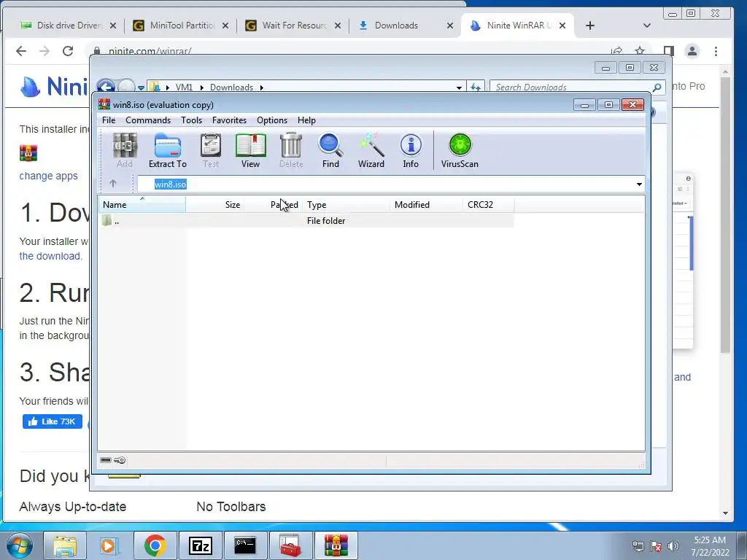Click the Downloads breadcrumb in Explorer
The height and width of the screenshot is (560, 747).
tap(231, 87)
